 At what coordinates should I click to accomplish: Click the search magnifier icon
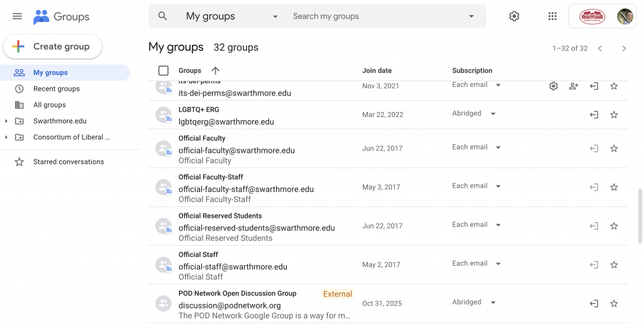click(163, 16)
